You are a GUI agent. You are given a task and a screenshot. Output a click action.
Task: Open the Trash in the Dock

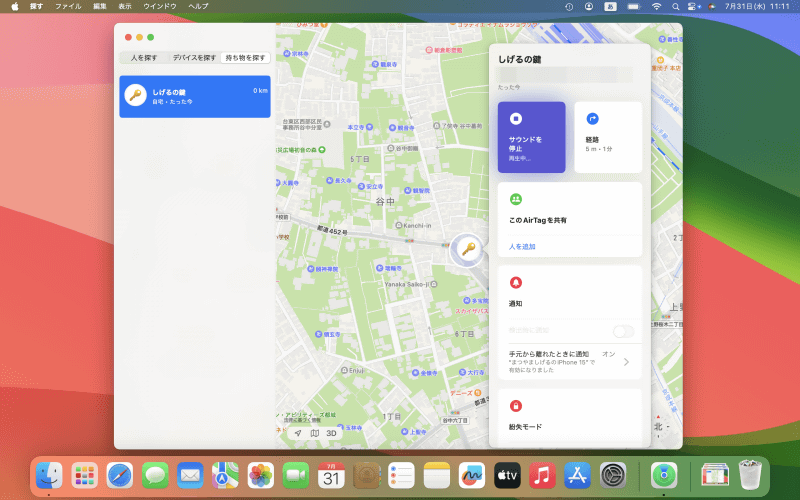coord(750,476)
